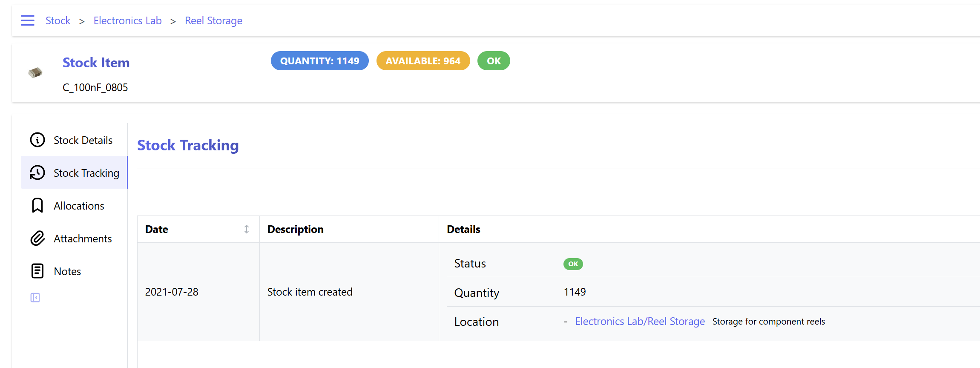
Task: Click the Description column header
Action: 296,229
